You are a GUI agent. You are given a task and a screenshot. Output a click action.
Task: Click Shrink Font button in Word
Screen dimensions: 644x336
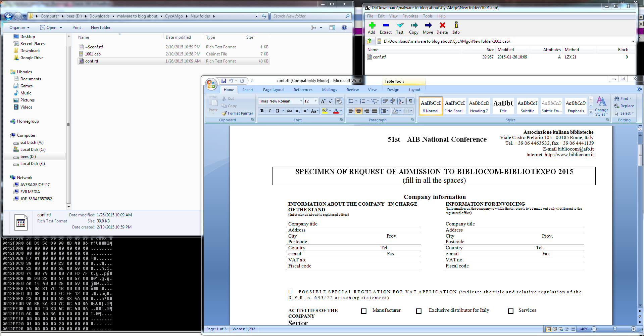[x=330, y=101]
